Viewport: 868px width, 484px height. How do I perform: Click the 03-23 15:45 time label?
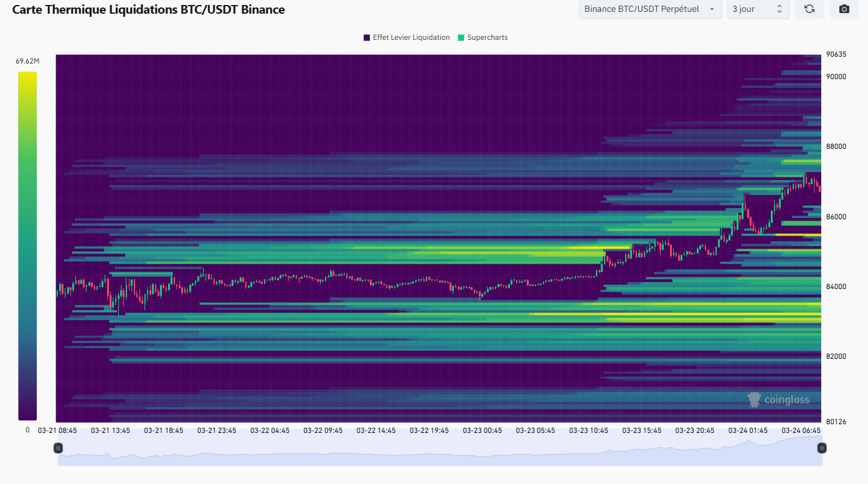[642, 430]
